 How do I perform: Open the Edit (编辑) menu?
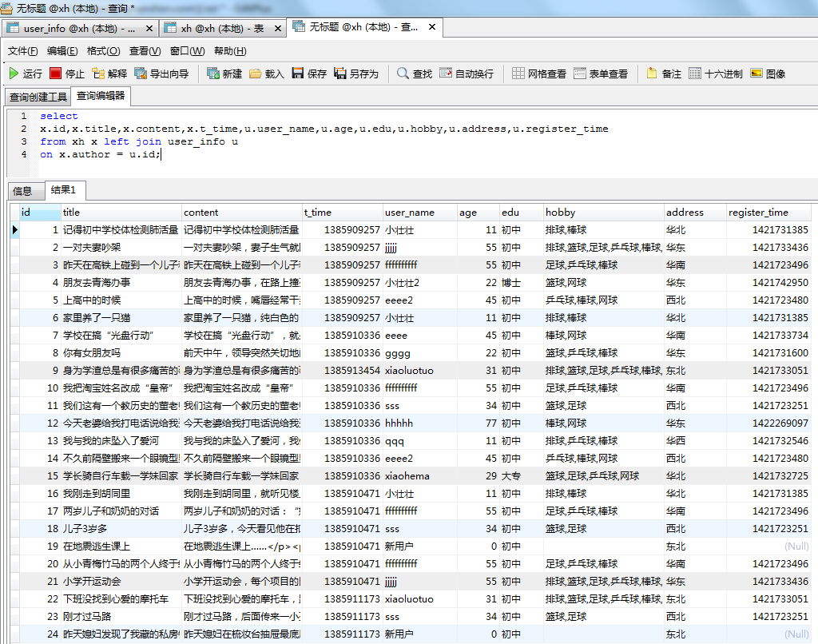click(62, 51)
